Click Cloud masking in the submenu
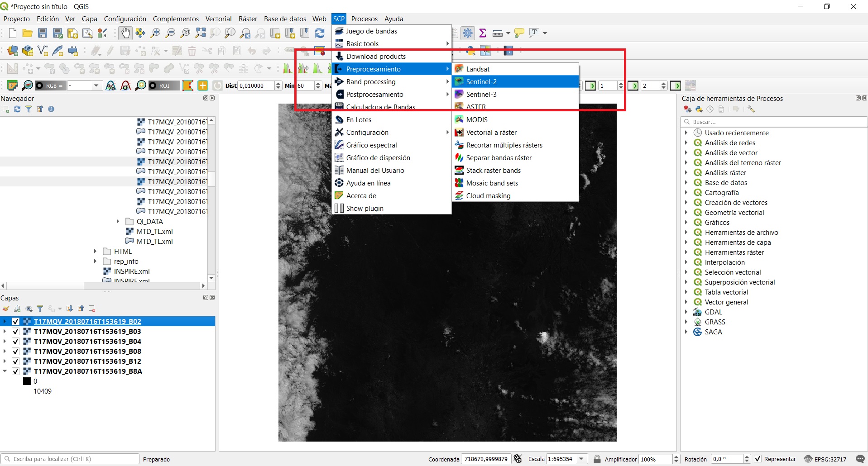Viewport: 868px width, 466px height. point(488,196)
